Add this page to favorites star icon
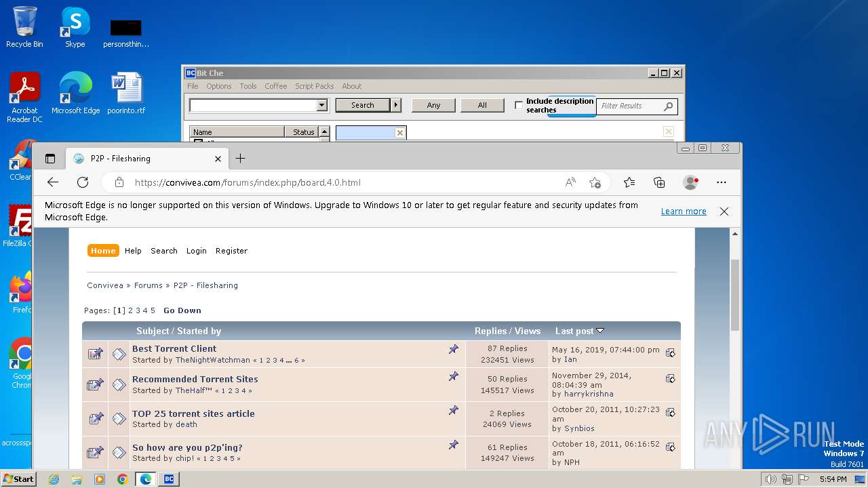The height and width of the screenshot is (488, 868). pyautogui.click(x=595, y=182)
